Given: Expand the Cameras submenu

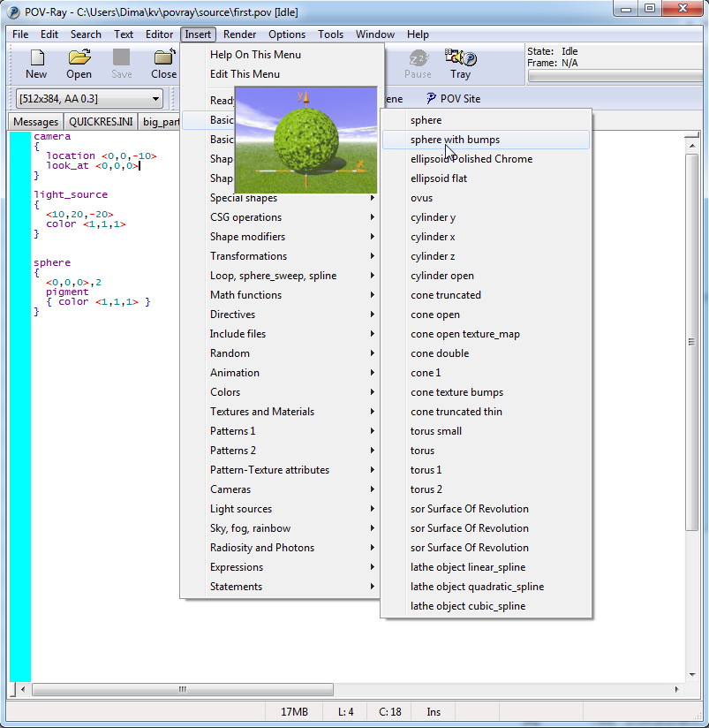Looking at the screenshot, I should 281,489.
